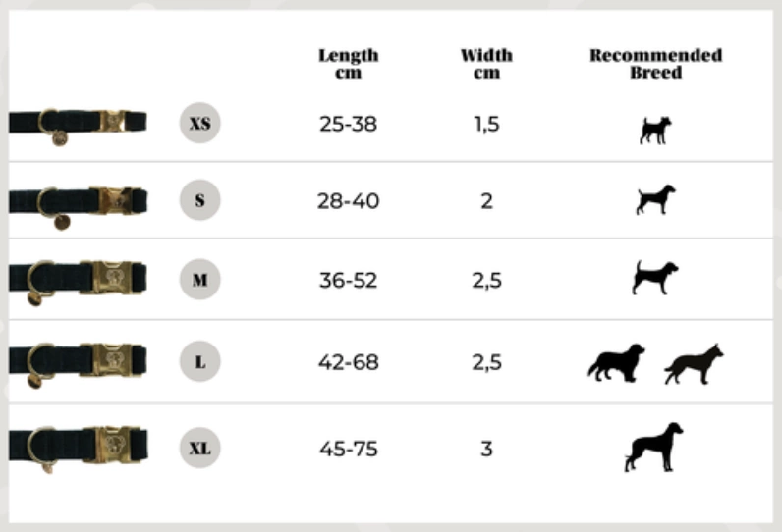
Task: Click the XL width value 3
Action: click(x=486, y=450)
